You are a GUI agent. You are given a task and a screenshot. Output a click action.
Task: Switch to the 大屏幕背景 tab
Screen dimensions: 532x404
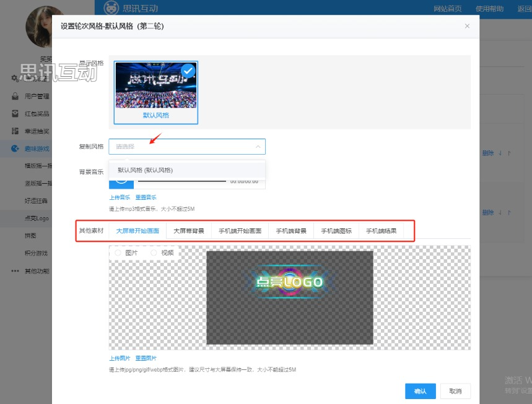coord(189,231)
